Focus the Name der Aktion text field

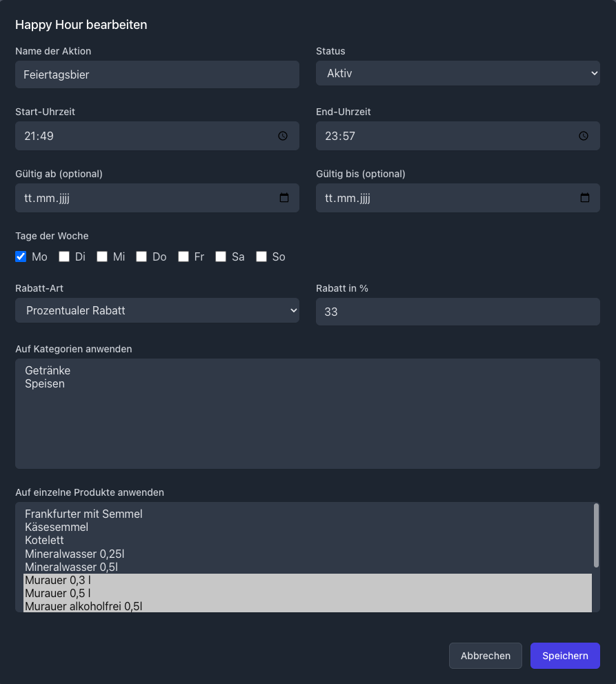coord(157,74)
